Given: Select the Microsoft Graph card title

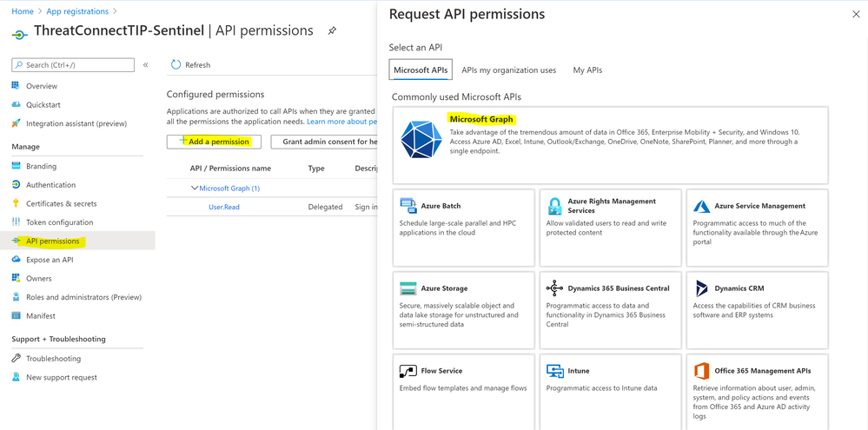Looking at the screenshot, I should tap(480, 119).
